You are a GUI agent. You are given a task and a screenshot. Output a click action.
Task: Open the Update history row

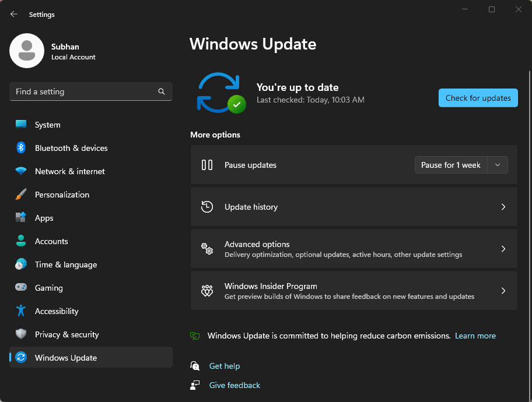click(354, 207)
